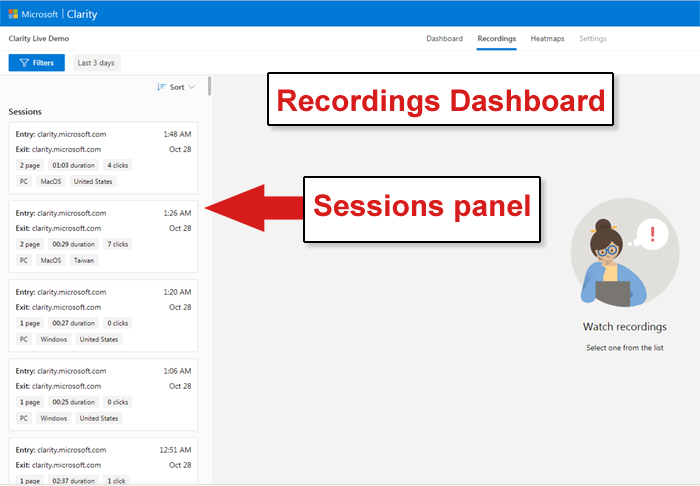Go to the Heatmaps tab
700x486 pixels.
pyautogui.click(x=547, y=39)
